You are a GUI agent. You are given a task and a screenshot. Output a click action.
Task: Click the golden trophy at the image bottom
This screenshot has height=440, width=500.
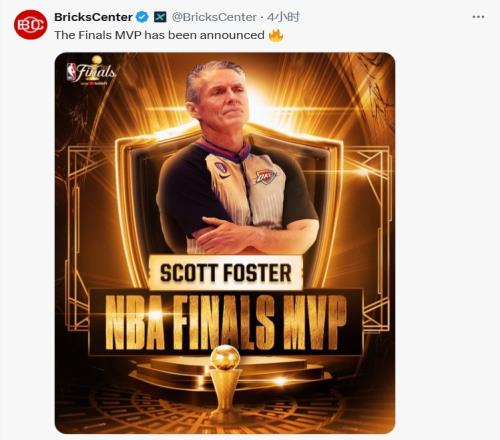tap(225, 382)
